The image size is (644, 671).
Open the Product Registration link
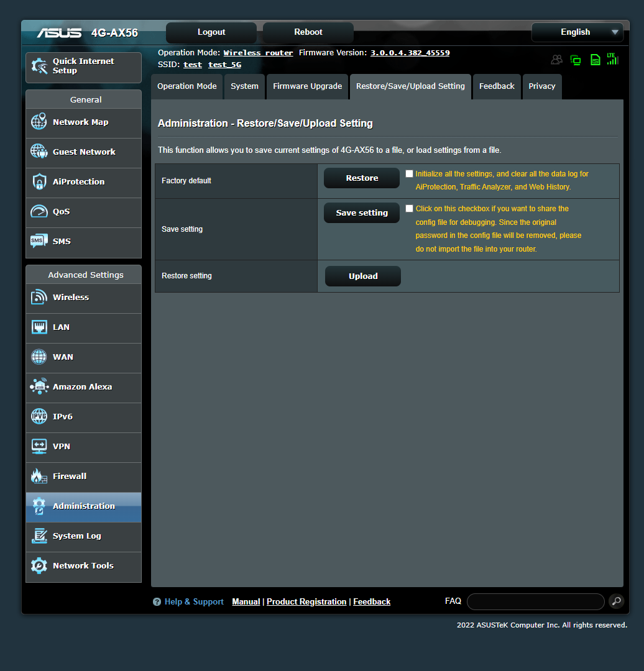point(306,601)
